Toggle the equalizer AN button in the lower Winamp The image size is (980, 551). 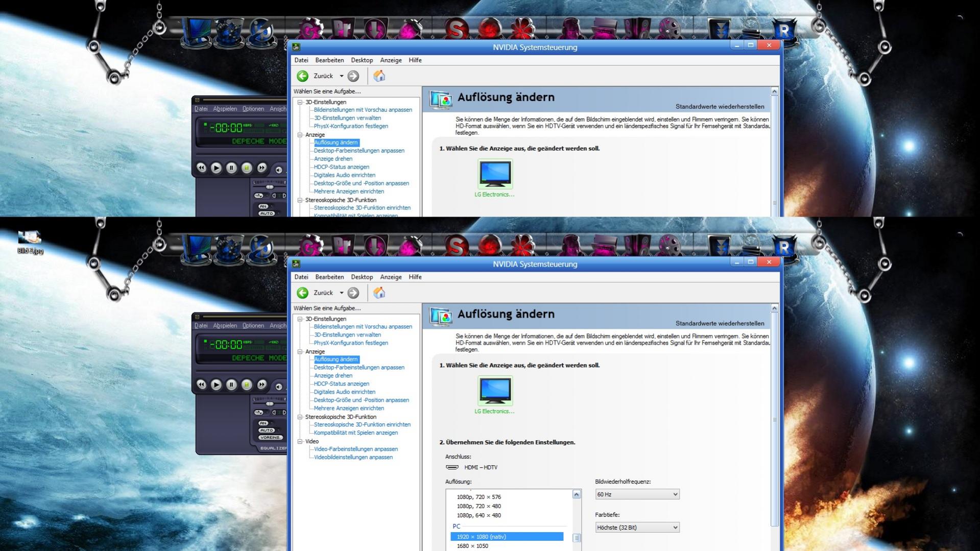coord(264,423)
